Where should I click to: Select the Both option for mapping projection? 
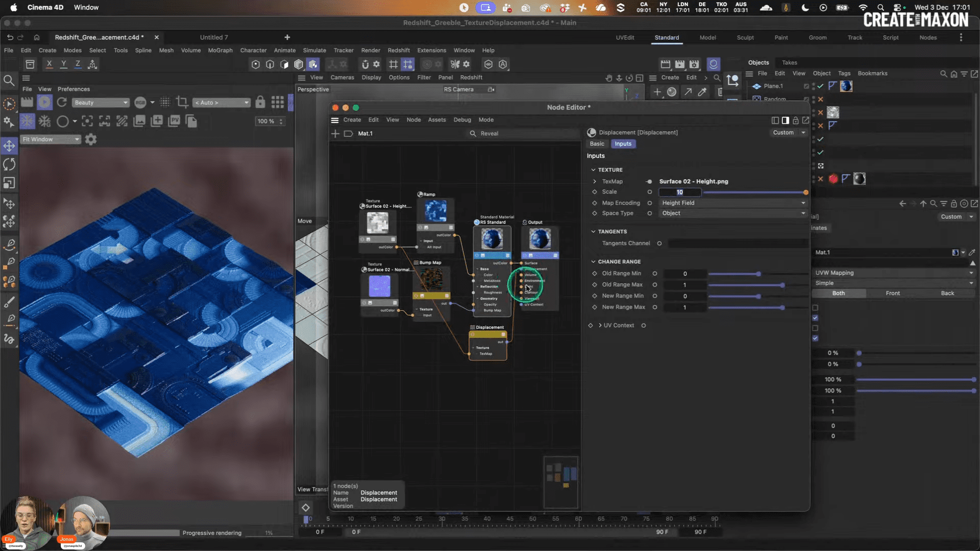coord(839,293)
